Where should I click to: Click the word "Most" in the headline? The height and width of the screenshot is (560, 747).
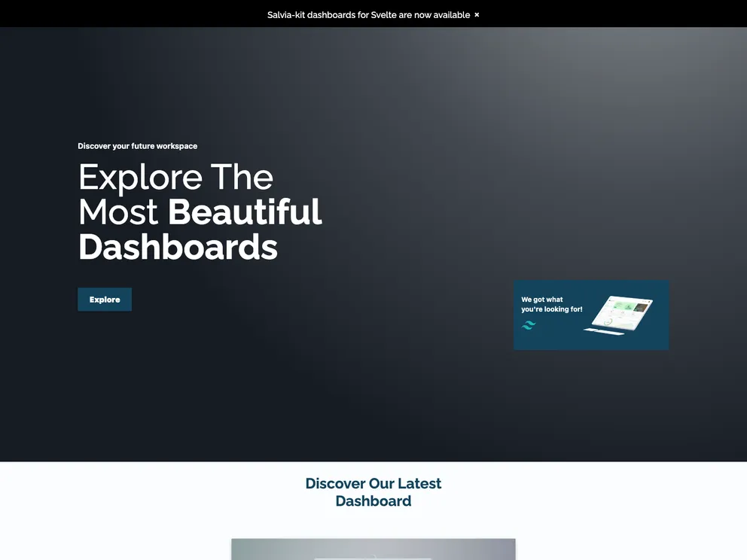coord(118,212)
